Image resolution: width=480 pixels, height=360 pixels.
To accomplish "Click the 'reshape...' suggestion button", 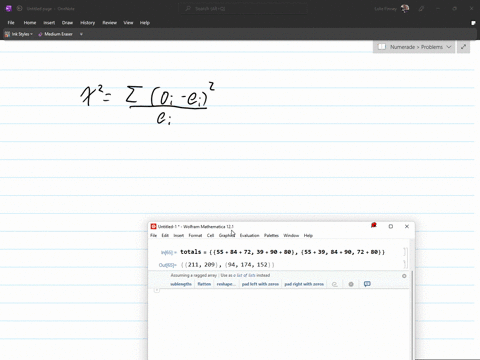I will (x=226, y=284).
